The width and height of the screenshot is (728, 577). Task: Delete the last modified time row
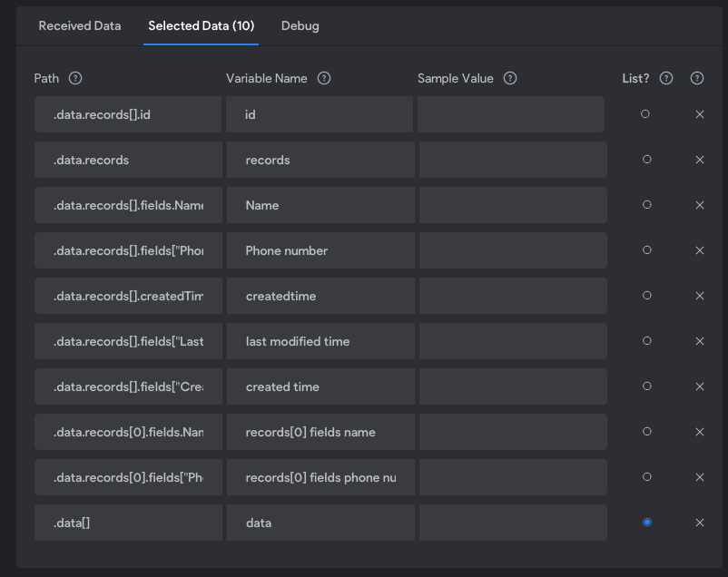pyautogui.click(x=700, y=341)
